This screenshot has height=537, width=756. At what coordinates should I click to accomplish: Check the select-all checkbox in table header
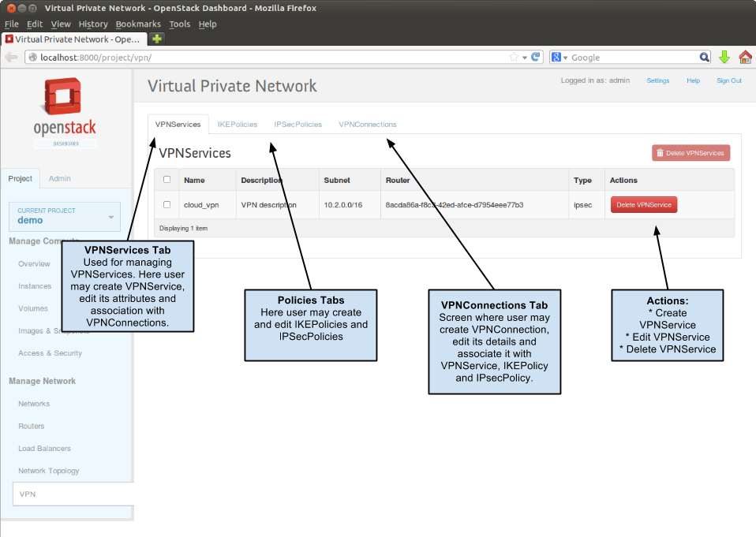[167, 179]
